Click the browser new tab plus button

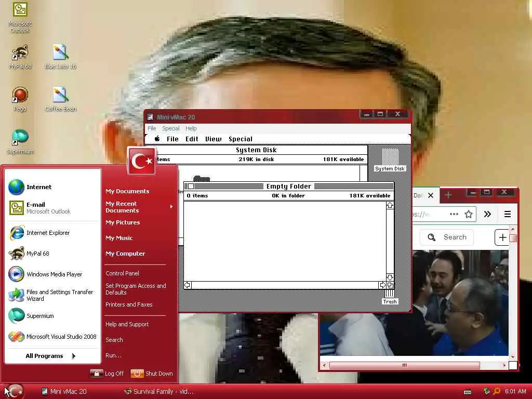click(448, 195)
